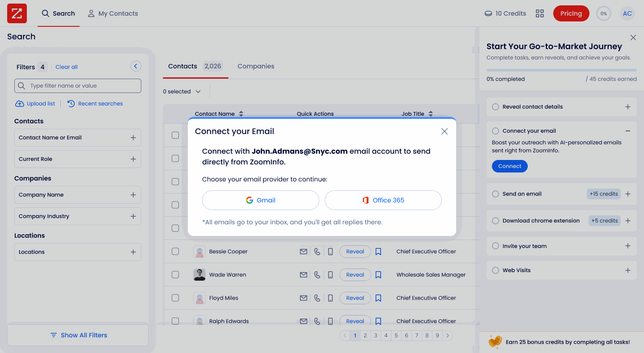Toggle the Invite your team task circle
The image size is (644, 353).
496,246
